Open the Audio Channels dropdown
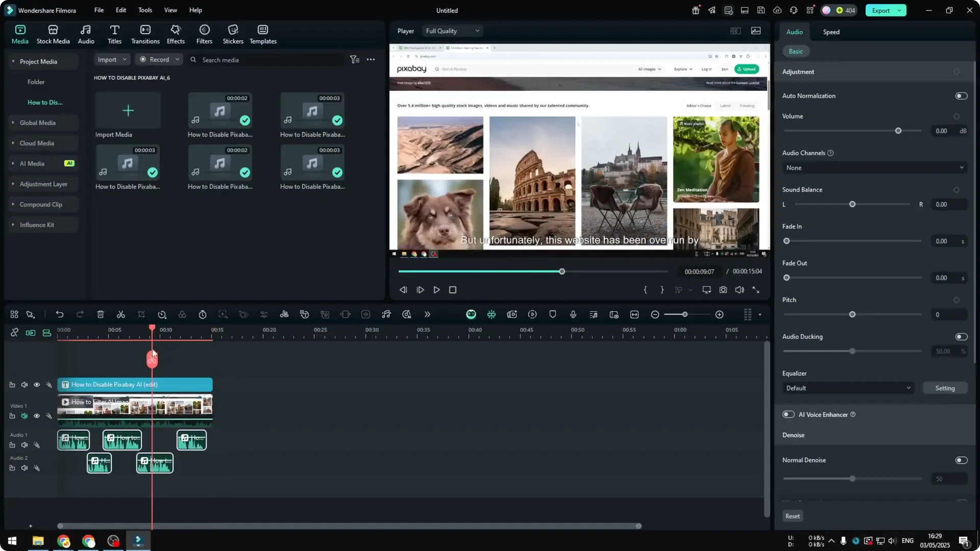Image resolution: width=980 pixels, height=551 pixels. click(874, 167)
